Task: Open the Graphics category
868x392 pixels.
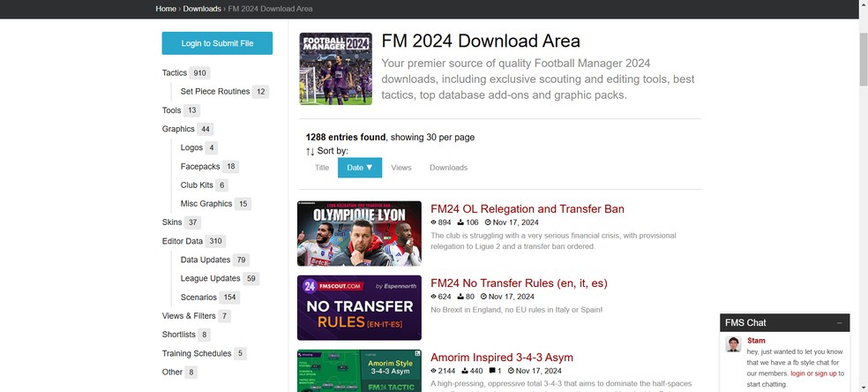Action: pyautogui.click(x=178, y=129)
